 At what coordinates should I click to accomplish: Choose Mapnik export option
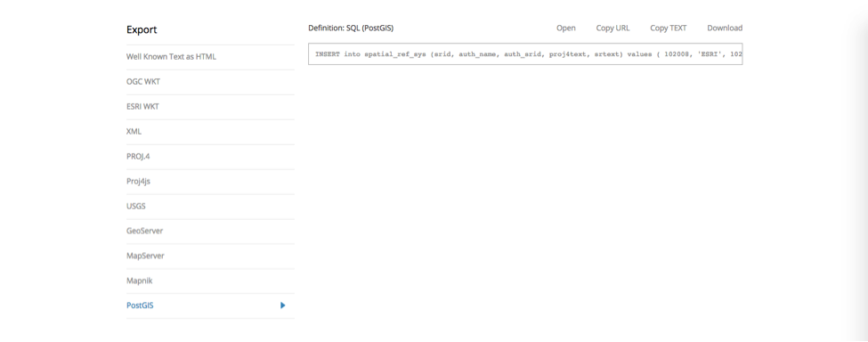[x=140, y=281]
